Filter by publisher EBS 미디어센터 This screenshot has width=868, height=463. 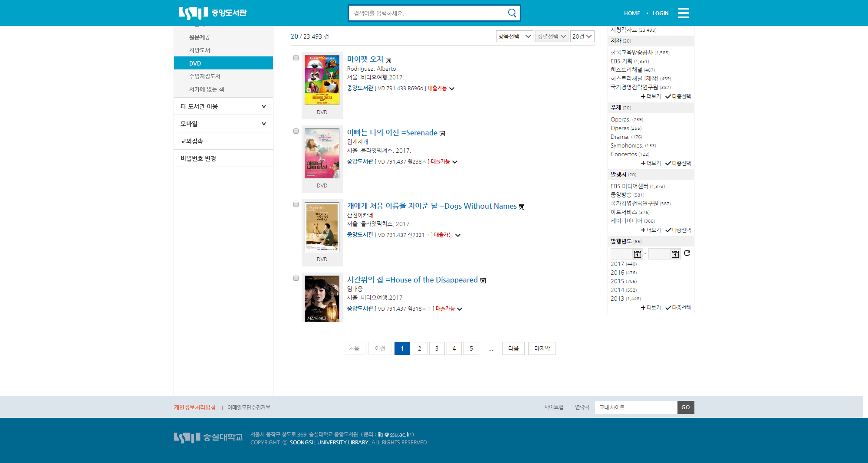pyautogui.click(x=629, y=186)
